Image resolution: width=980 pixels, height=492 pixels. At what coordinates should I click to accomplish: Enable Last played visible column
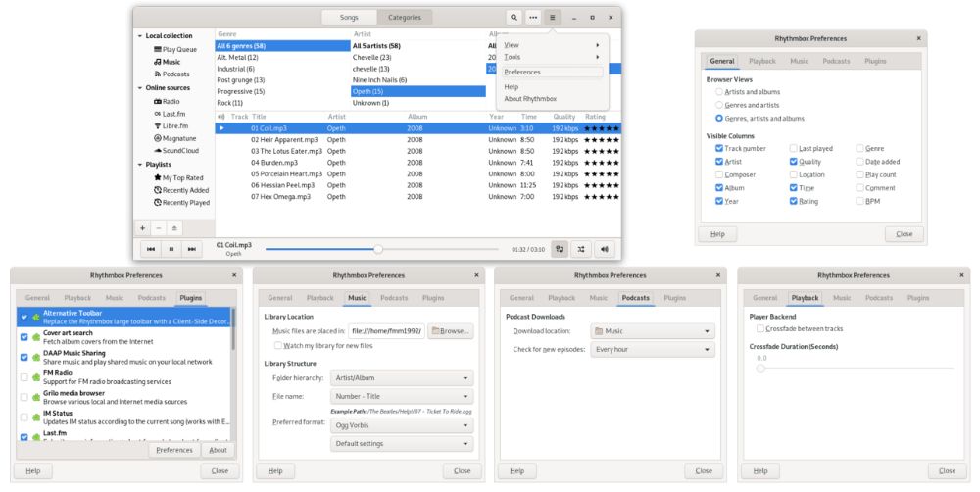coord(793,148)
